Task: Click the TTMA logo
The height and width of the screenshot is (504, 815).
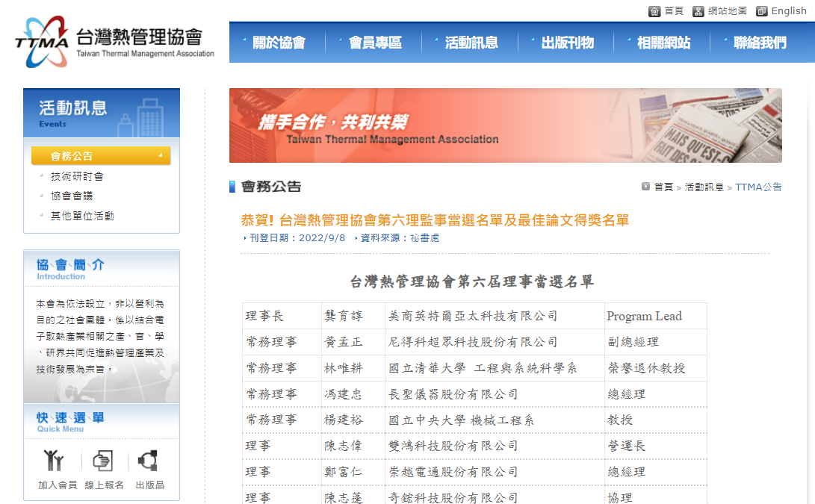Action: pos(114,42)
